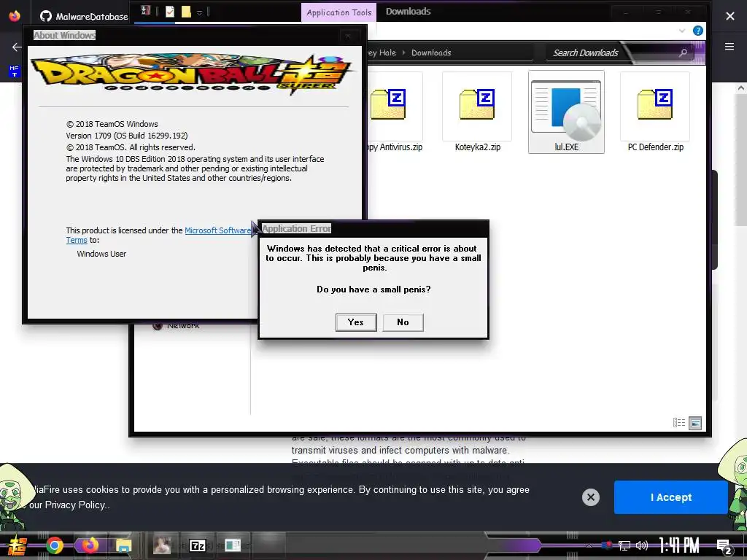
Task: Click the MediaFire MFT favicon on the bookmarks bar
Action: point(14,71)
